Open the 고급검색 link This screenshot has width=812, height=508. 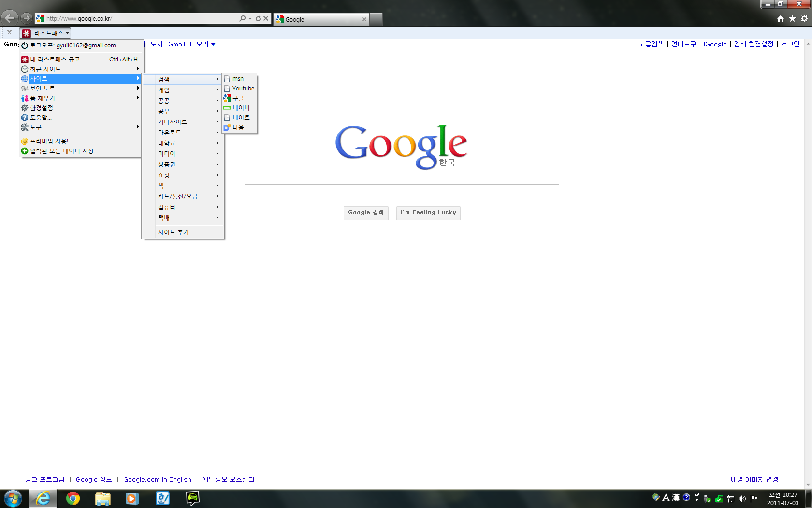652,44
